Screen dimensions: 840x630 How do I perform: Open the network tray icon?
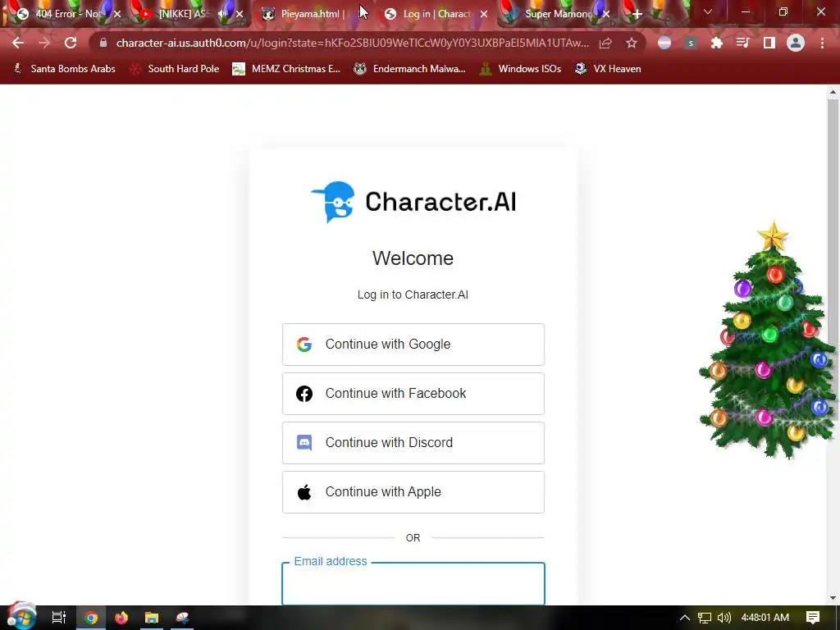point(705,618)
